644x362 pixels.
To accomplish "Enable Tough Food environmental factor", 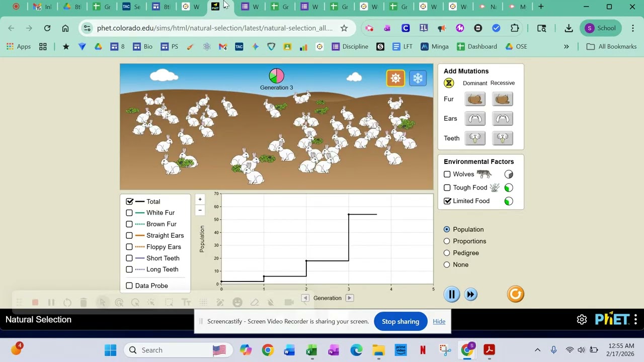I will pyautogui.click(x=447, y=188).
